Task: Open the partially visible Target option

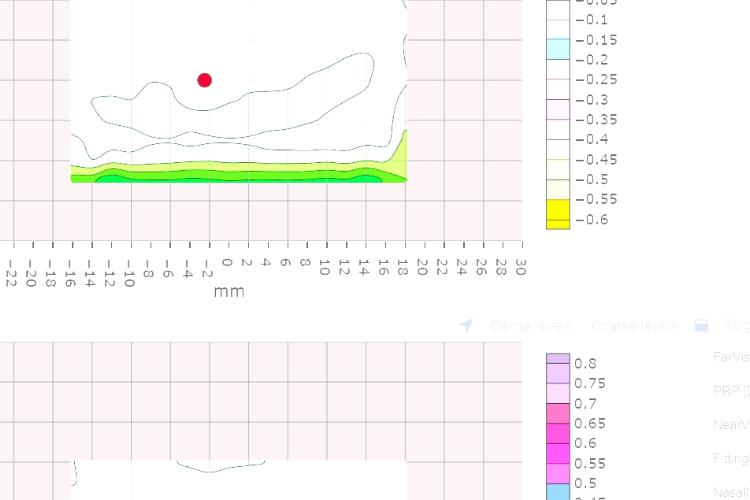Action: 736,325
